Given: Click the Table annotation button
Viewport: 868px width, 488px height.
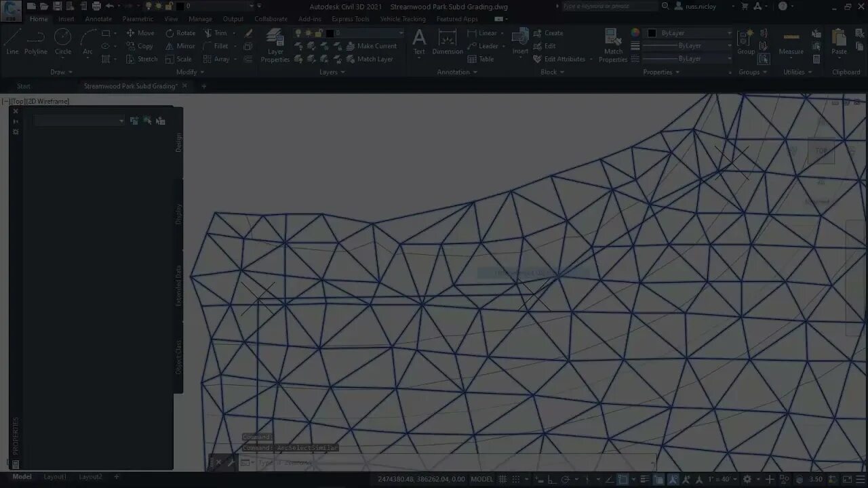Looking at the screenshot, I should [x=481, y=59].
